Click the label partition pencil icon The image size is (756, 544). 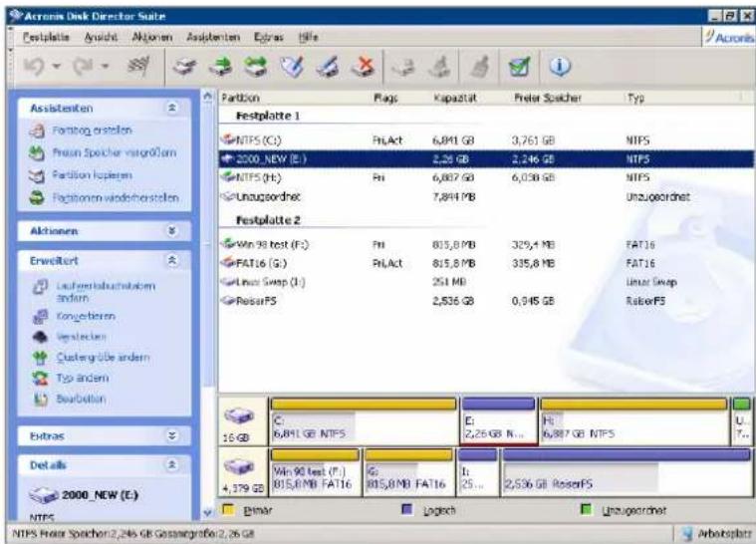pos(292,67)
